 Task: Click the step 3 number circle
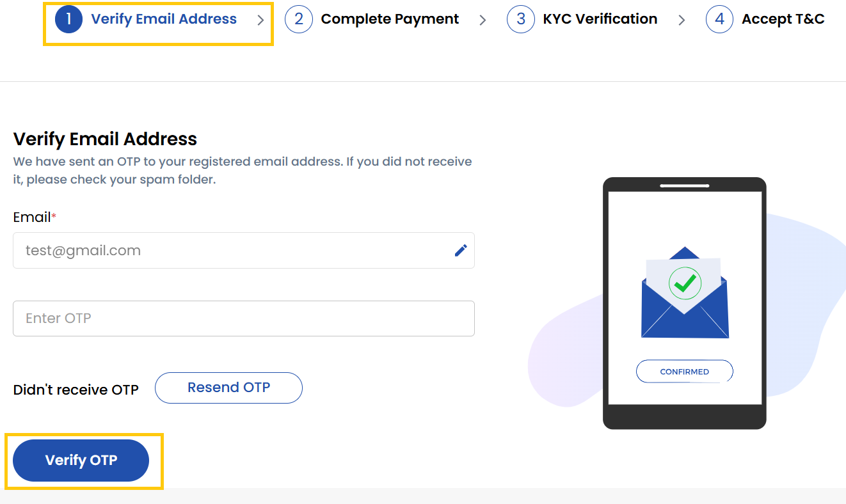coord(520,20)
